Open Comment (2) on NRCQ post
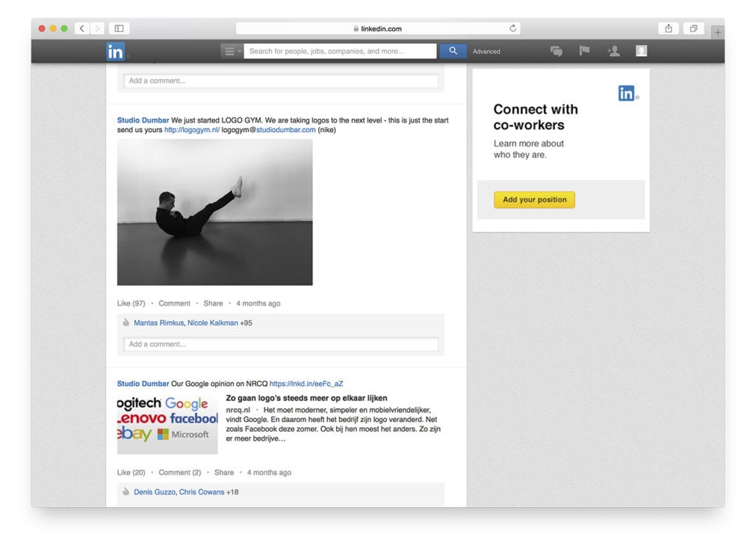This screenshot has width=756, height=552. click(179, 472)
